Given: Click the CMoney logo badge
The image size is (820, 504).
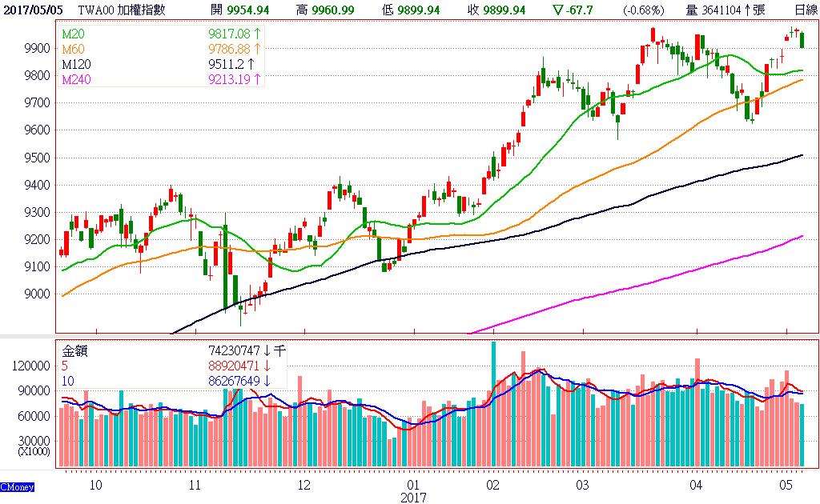Looking at the screenshot, I should [x=18, y=486].
